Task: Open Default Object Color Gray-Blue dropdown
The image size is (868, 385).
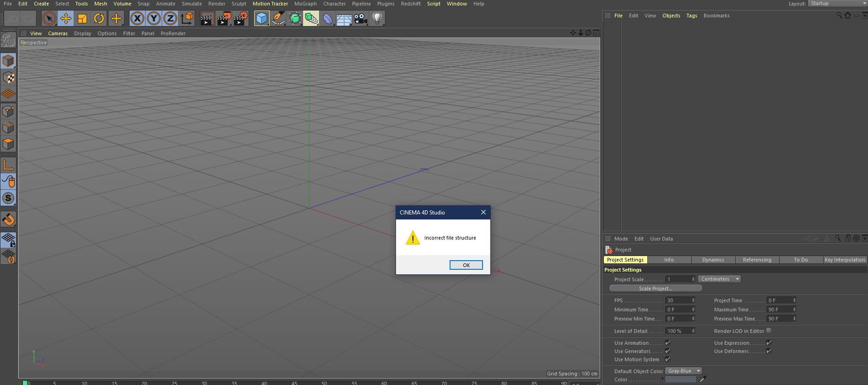Action: pyautogui.click(x=684, y=371)
